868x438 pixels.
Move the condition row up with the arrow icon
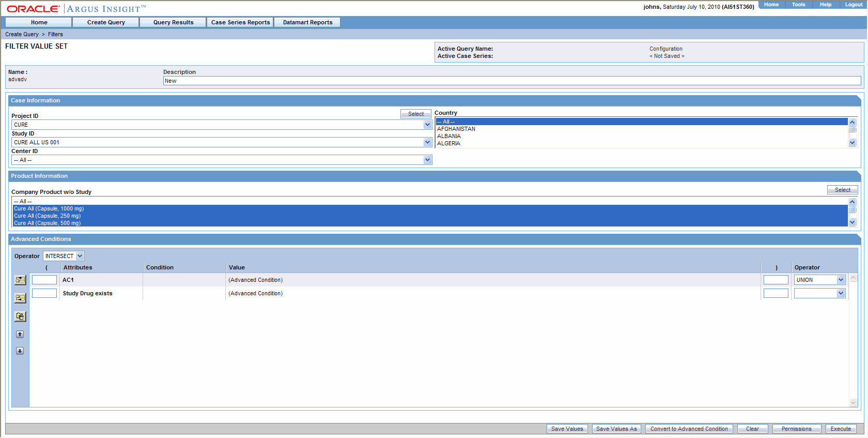click(20, 334)
